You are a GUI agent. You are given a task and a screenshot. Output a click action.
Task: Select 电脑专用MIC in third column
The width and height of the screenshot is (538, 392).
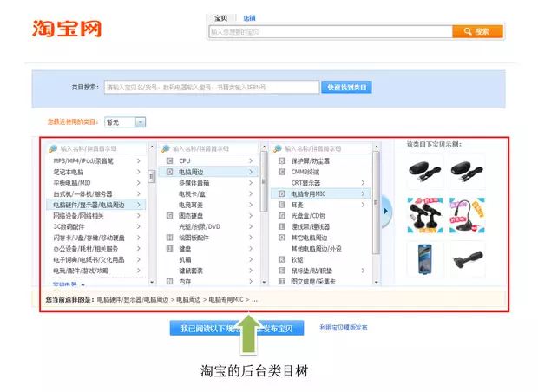point(320,193)
